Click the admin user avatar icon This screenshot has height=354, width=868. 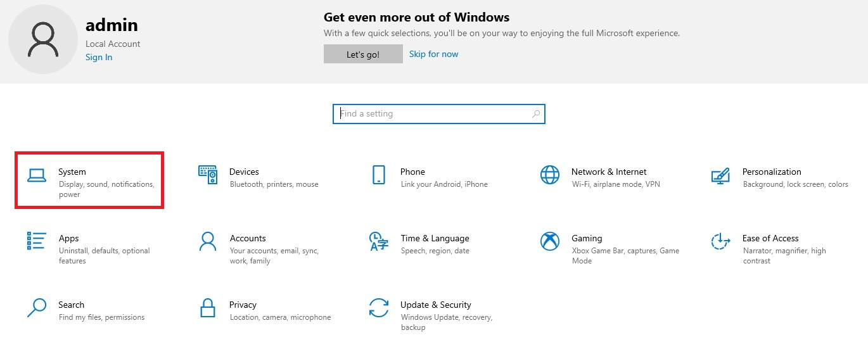tap(43, 39)
